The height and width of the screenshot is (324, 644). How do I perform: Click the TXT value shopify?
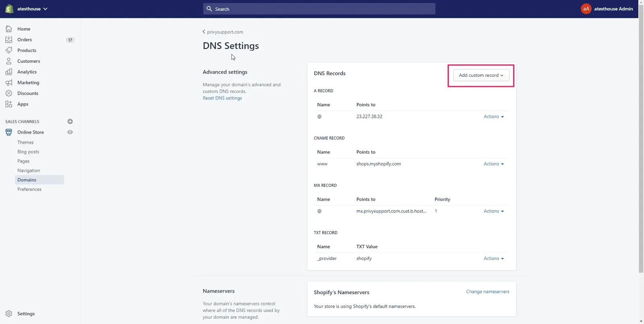(364, 258)
